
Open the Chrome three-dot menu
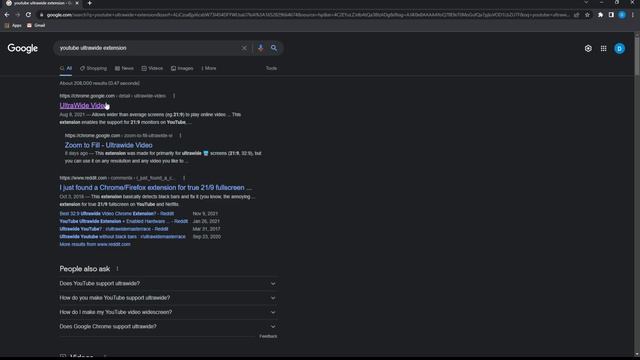633,15
